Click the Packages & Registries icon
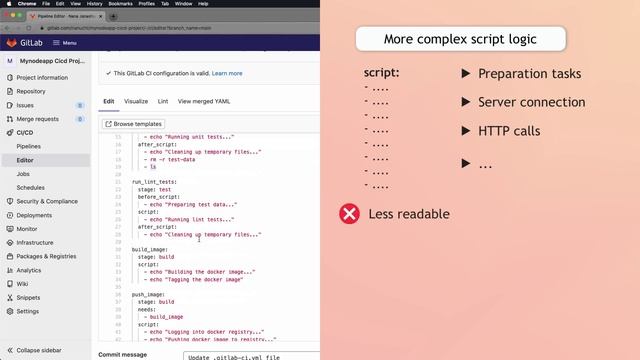This screenshot has width=640, height=360. 10,256
